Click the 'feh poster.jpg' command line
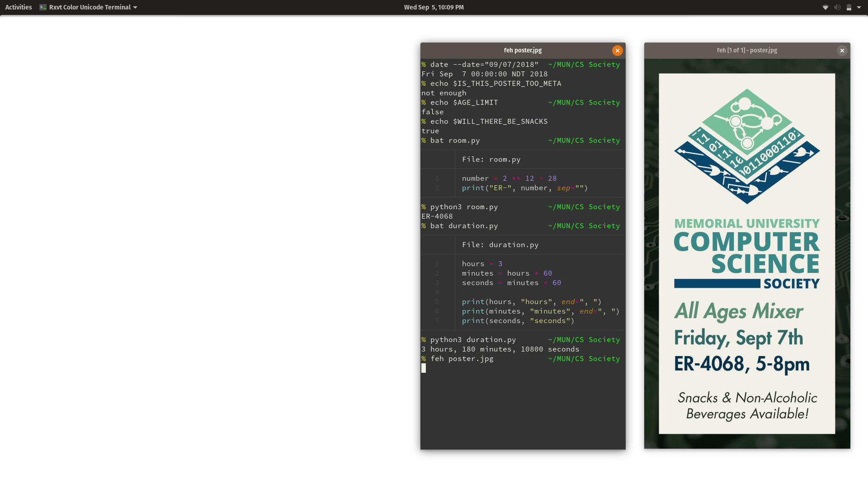The image size is (868, 488). click(x=462, y=359)
